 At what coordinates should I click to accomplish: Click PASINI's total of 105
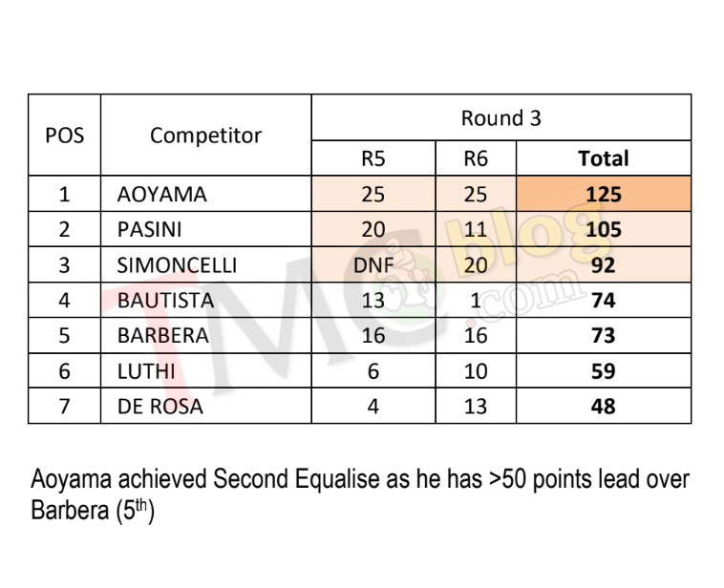[604, 229]
